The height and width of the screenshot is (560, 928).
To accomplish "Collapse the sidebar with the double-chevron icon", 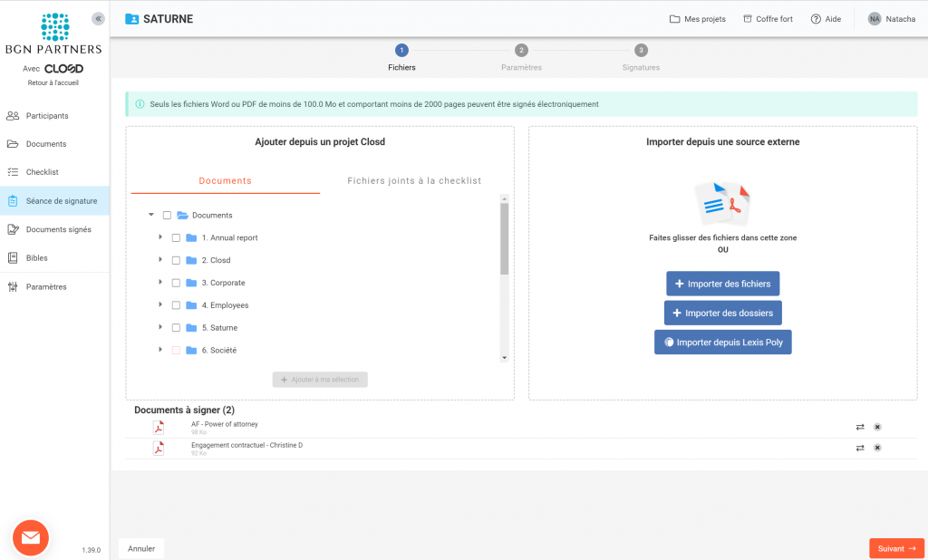I will pyautogui.click(x=99, y=18).
